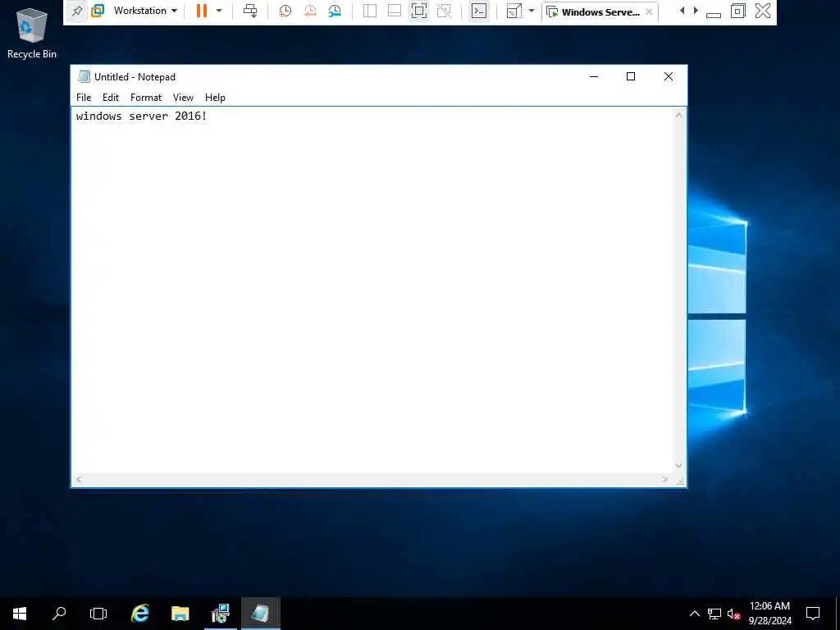
Task: Open File Explorer from the taskbar
Action: 180,614
